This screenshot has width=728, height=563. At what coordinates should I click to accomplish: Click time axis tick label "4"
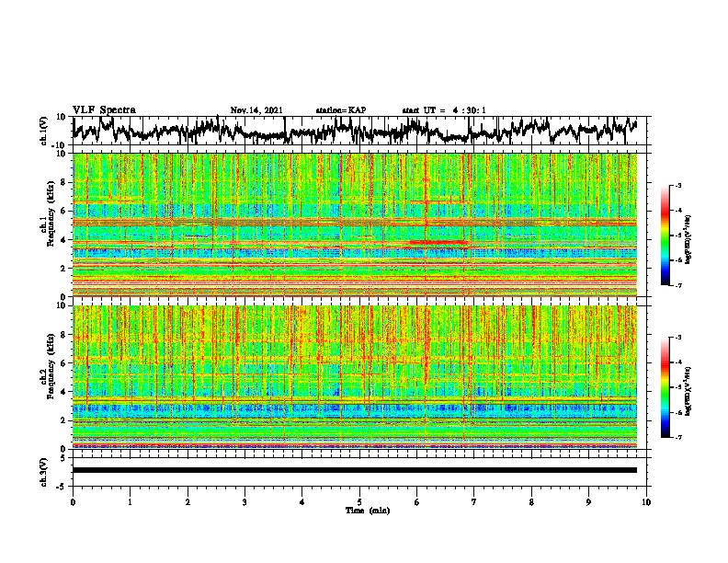click(302, 502)
